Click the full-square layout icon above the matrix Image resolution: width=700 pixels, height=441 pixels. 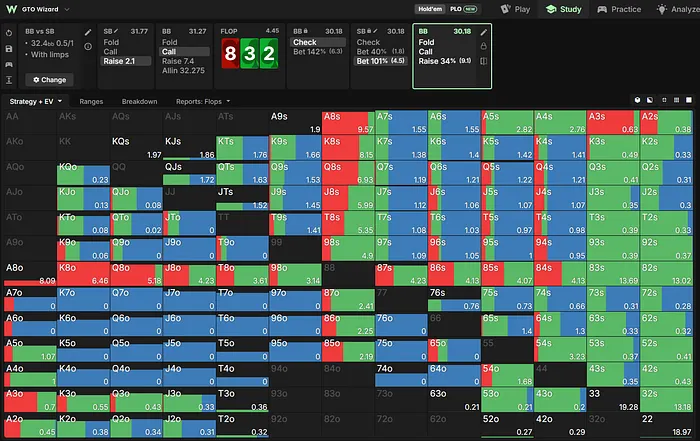pos(689,100)
